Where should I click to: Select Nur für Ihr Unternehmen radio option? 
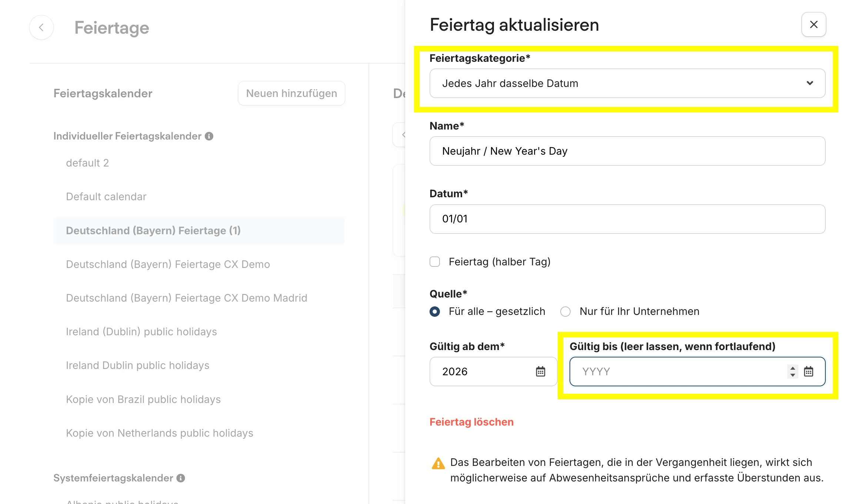pos(565,312)
